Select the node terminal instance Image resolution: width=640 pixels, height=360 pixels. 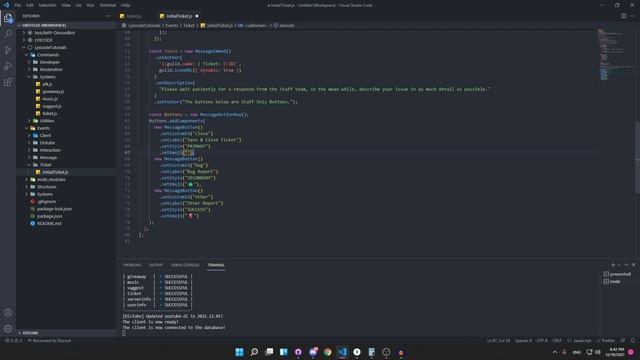(612, 281)
